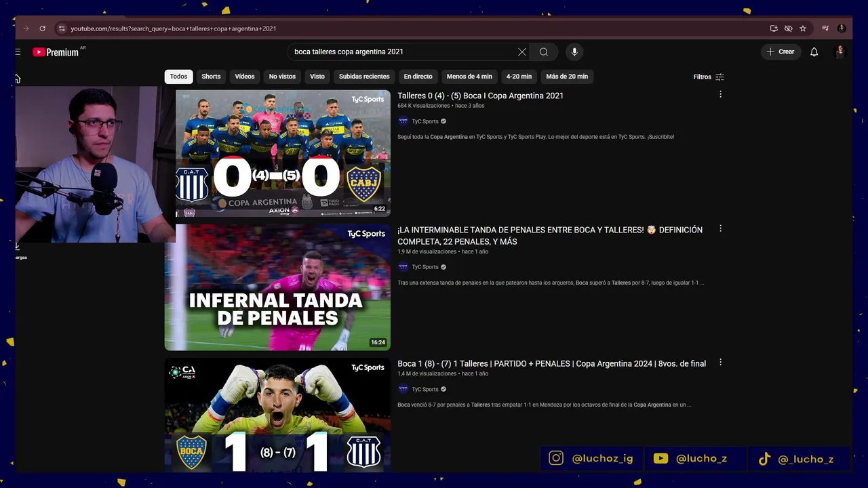Image resolution: width=868 pixels, height=488 pixels.
Task: Click TyC Sports avatar of third result
Action: coord(403,389)
